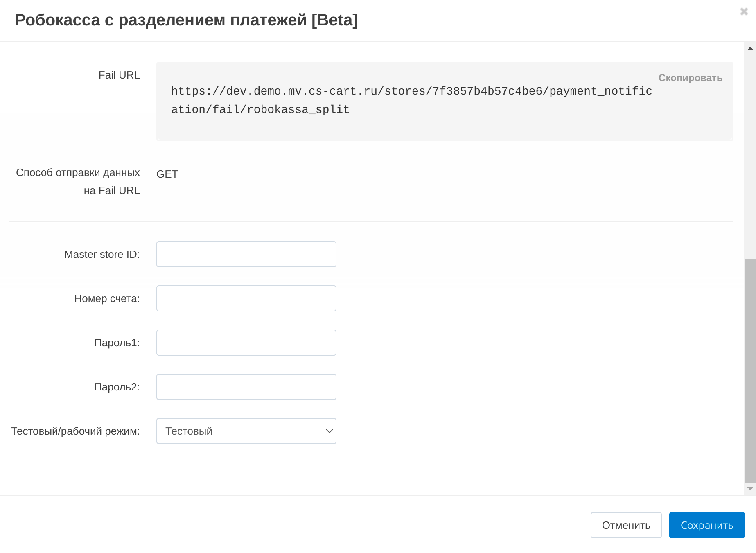Focus the Master store ID input field
Screen dimensions: 756x553
click(246, 254)
